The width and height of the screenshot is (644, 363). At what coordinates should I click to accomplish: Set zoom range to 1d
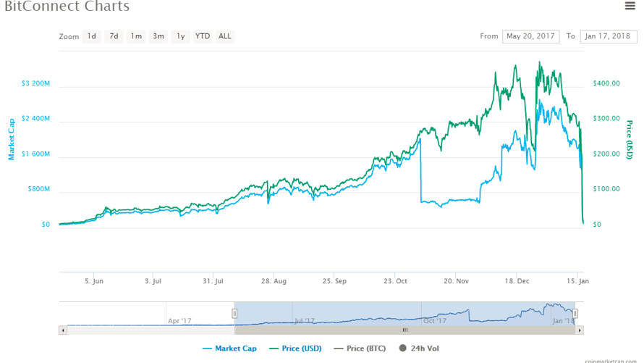[92, 36]
